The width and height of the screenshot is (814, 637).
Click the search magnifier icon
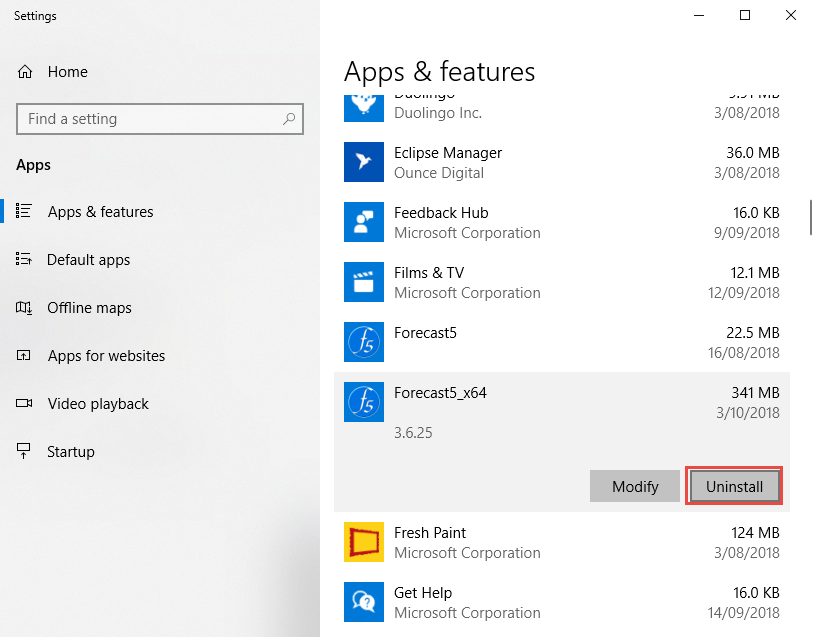tap(289, 119)
